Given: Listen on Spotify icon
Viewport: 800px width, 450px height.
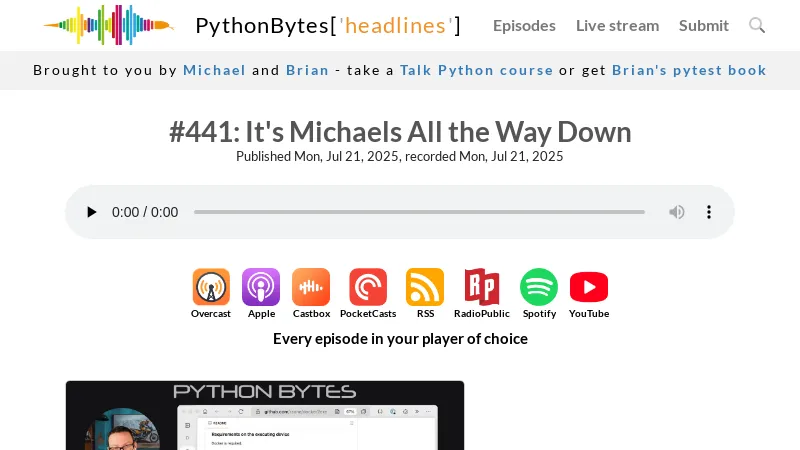Looking at the screenshot, I should 539,287.
